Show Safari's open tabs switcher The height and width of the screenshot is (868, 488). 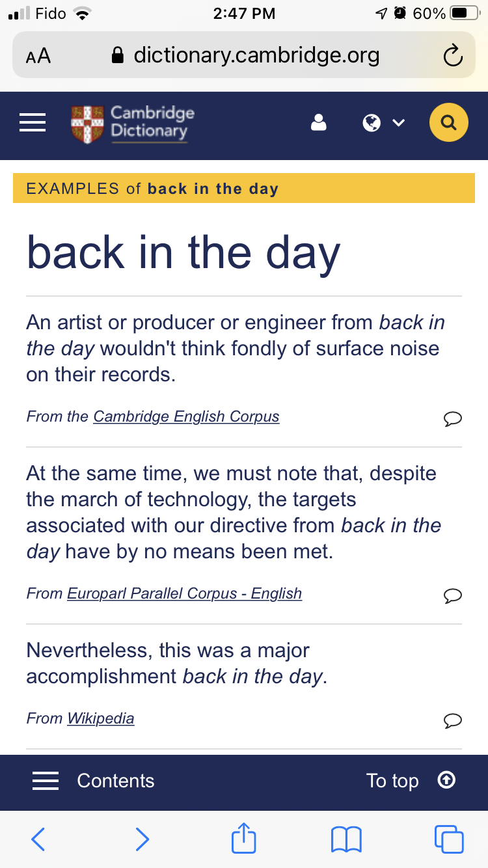449,839
